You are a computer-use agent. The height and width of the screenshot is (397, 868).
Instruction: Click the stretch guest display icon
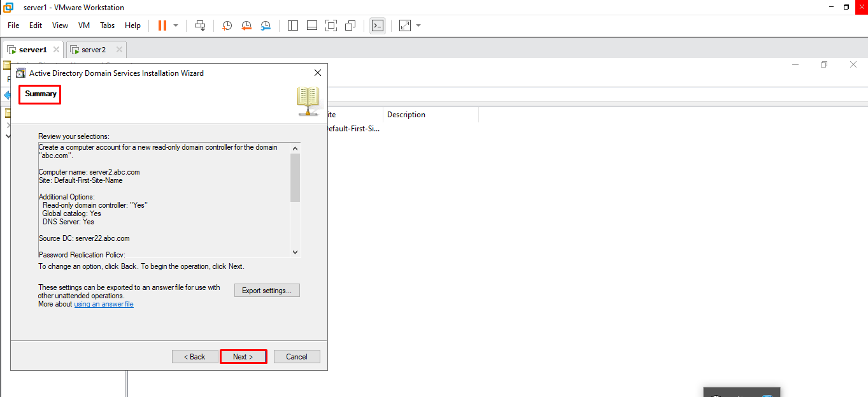[405, 25]
